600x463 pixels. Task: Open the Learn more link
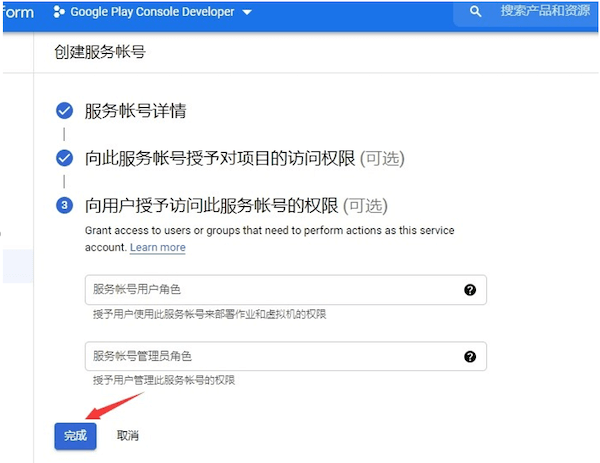pyautogui.click(x=157, y=247)
